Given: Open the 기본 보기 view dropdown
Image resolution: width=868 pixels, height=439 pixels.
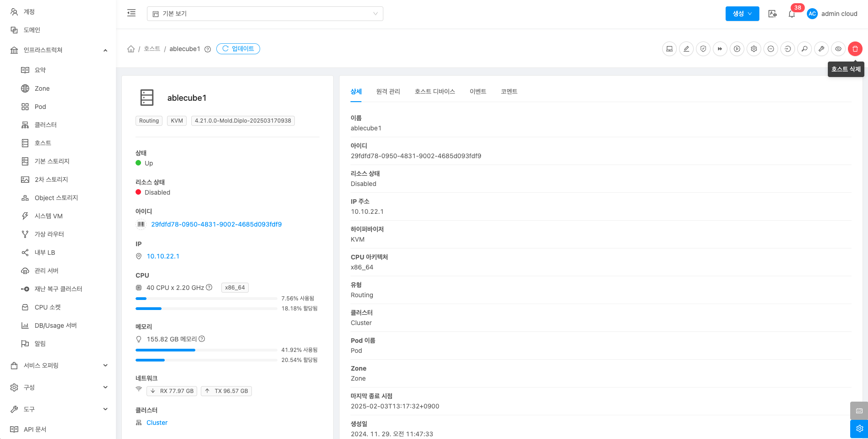Looking at the screenshot, I should [265, 14].
